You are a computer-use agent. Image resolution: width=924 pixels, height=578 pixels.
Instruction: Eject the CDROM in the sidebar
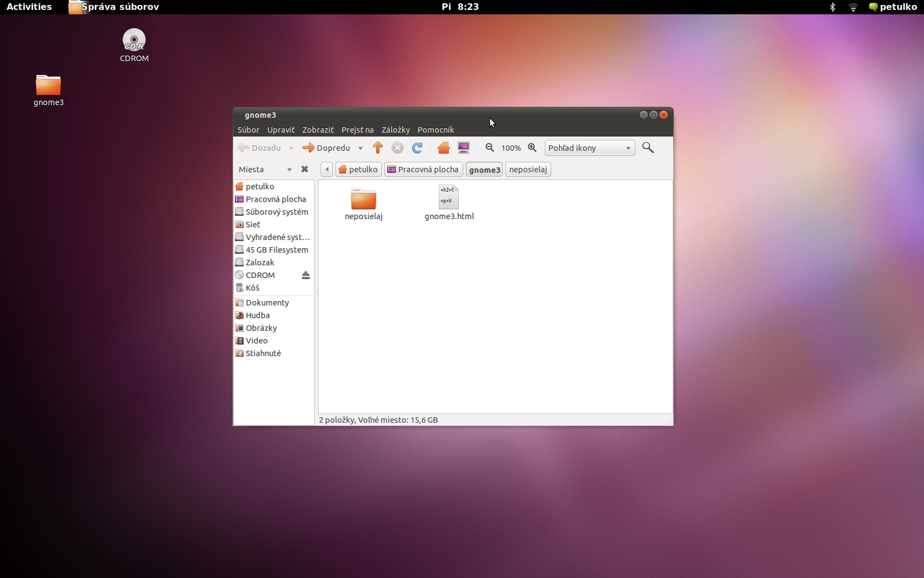(306, 275)
